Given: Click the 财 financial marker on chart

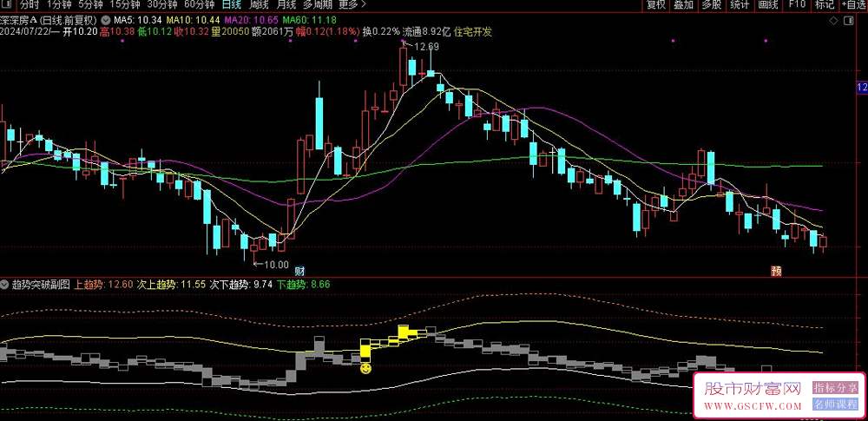Looking at the screenshot, I should 299,272.
